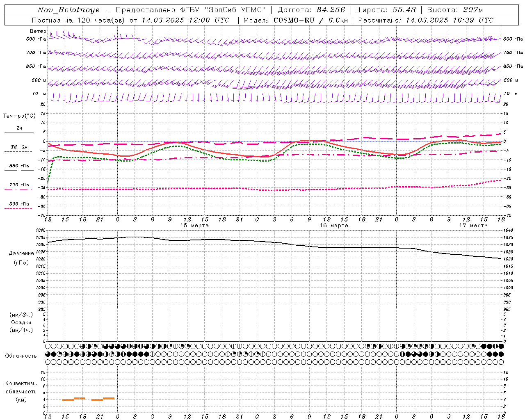The image size is (525, 420).
Task: Click 15 on the right temperature axis
Action: pos(506,114)
